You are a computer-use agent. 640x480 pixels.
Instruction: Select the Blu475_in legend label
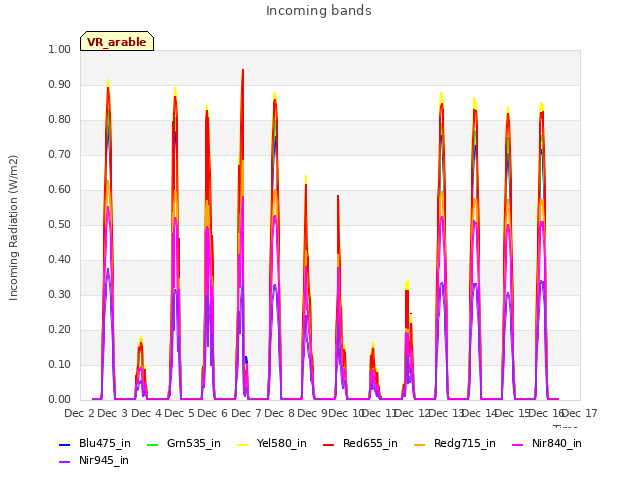105,443
